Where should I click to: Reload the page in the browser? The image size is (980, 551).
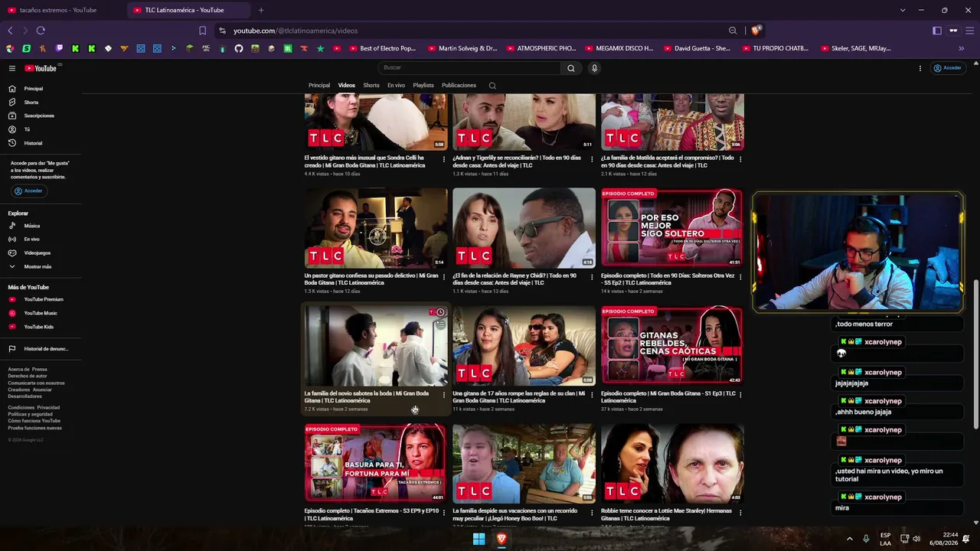click(x=41, y=31)
